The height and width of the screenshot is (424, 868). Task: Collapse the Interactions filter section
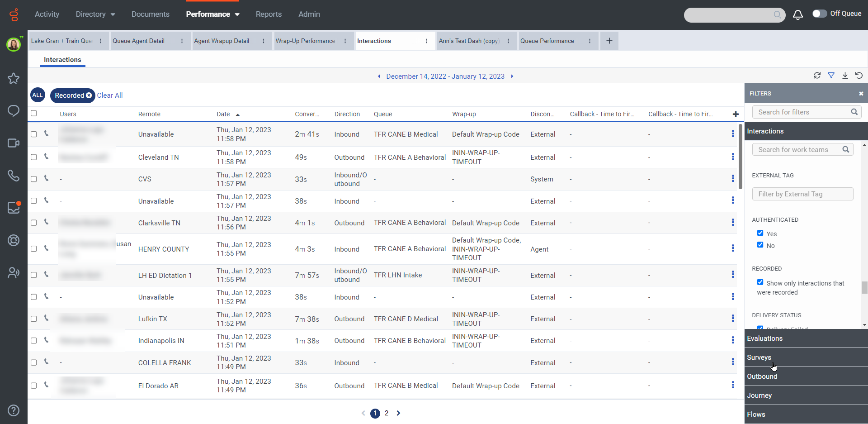click(806, 131)
